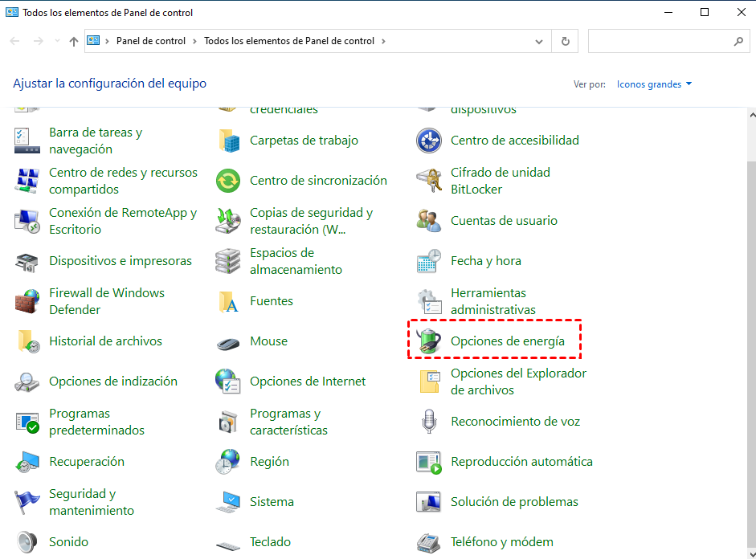This screenshot has height=559, width=756.
Task: Open the Cifrado de unidad BitLocker icon
Action: point(429,181)
